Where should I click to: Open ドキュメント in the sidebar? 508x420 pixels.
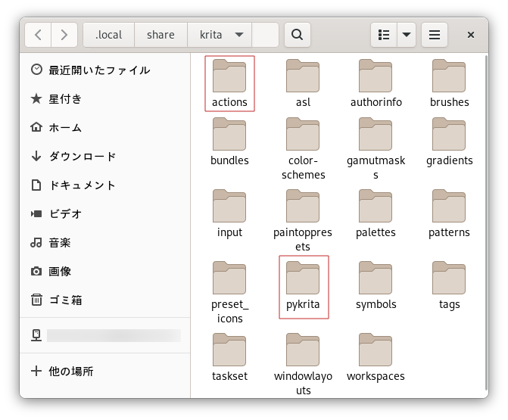point(105,185)
